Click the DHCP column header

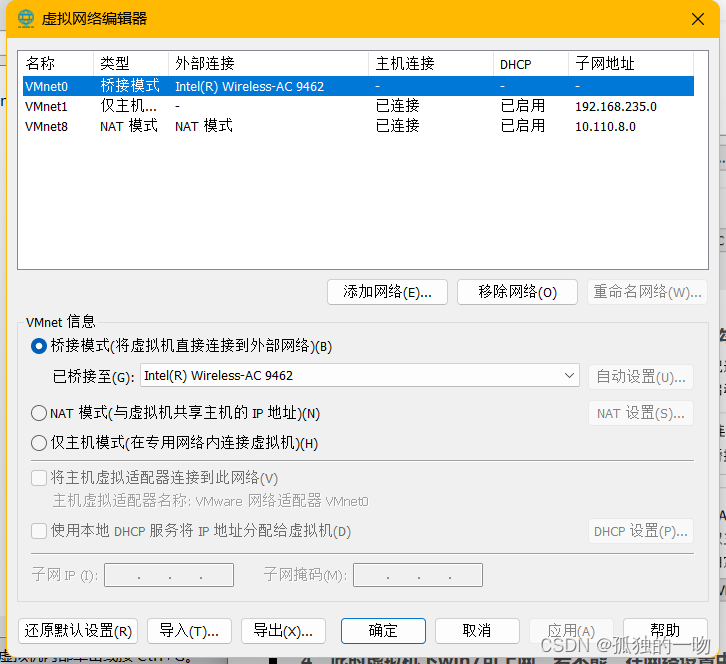(531, 63)
